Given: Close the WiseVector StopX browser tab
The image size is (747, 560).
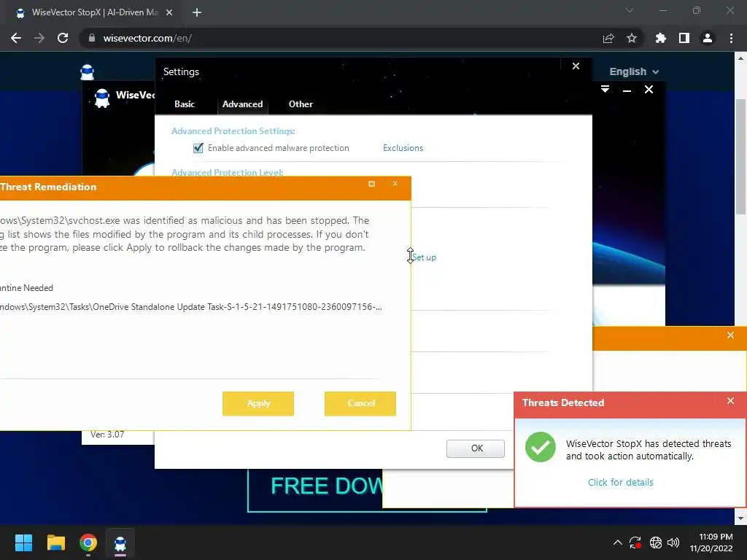Looking at the screenshot, I should click(x=169, y=13).
